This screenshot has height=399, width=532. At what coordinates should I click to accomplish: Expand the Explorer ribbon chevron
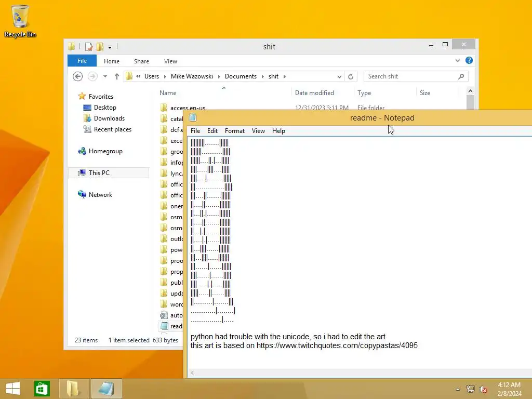point(457,60)
